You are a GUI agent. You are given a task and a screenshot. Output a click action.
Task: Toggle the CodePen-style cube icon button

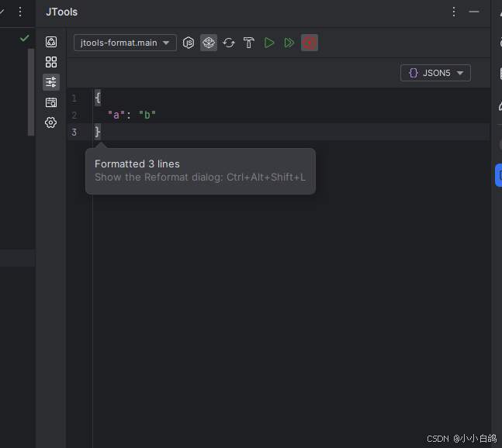(209, 43)
